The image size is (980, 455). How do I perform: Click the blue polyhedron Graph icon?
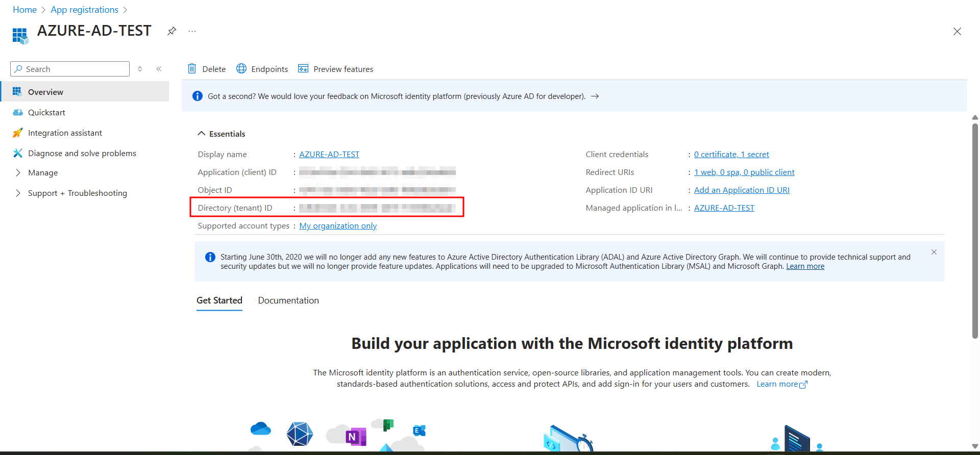pyautogui.click(x=300, y=434)
